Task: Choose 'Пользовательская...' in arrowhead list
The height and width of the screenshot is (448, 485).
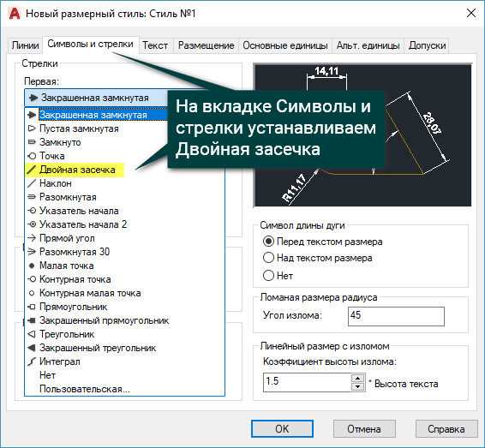Action: (85, 389)
